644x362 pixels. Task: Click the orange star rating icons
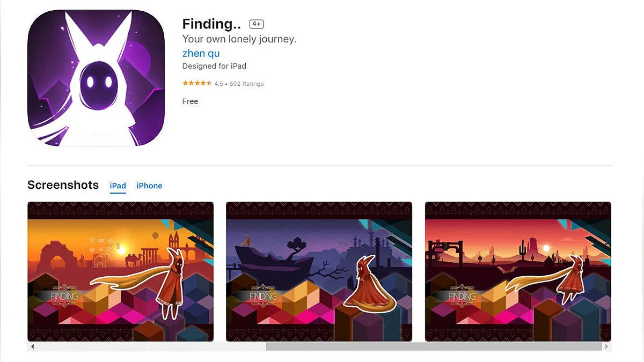pyautogui.click(x=197, y=84)
